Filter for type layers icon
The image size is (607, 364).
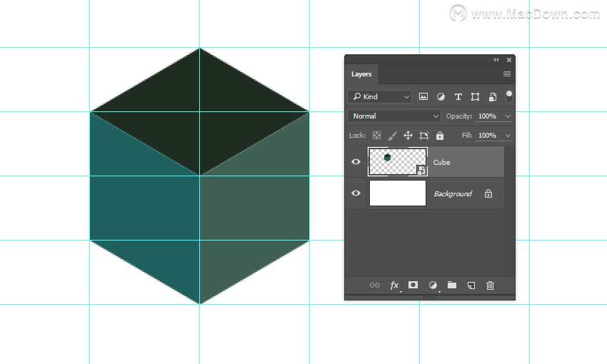click(x=458, y=96)
